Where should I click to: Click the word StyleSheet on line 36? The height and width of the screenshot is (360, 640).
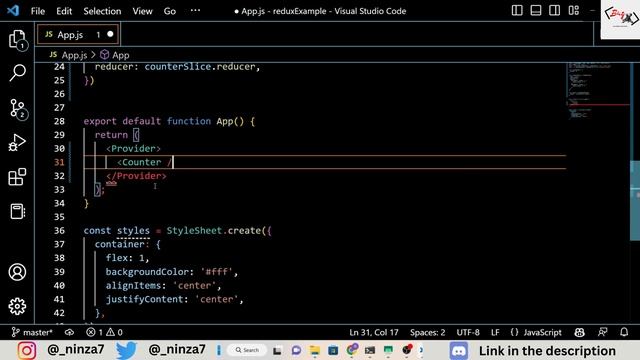pyautogui.click(x=194, y=231)
